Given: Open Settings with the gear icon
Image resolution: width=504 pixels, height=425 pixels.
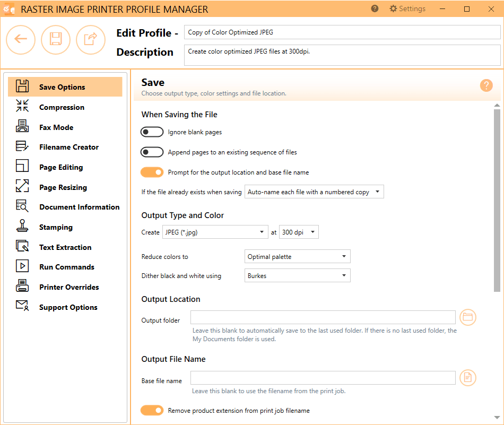Looking at the screenshot, I should pyautogui.click(x=407, y=8).
